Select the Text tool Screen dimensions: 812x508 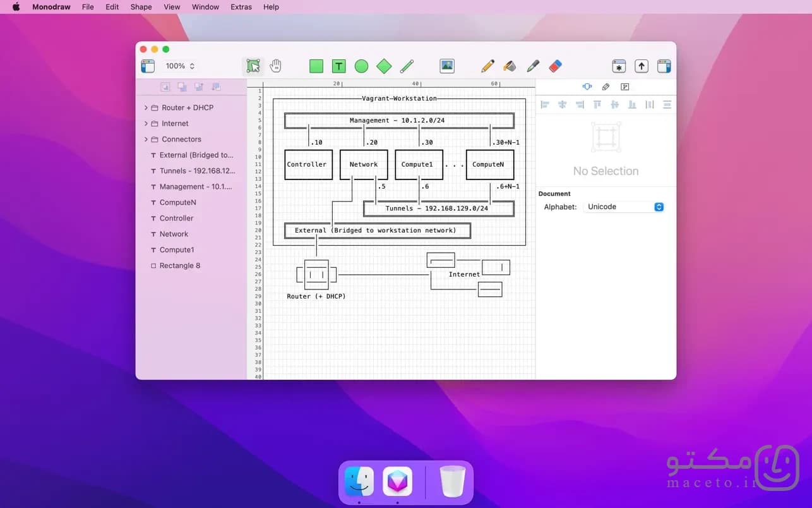click(x=339, y=66)
